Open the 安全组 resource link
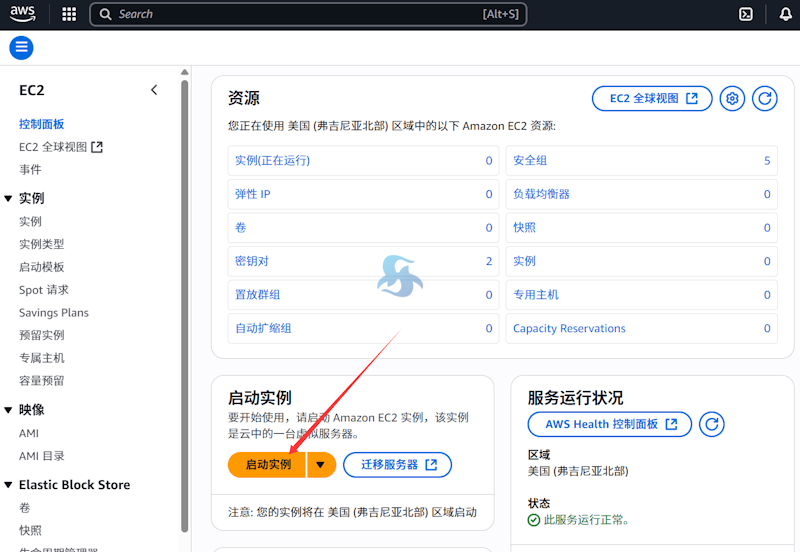 [530, 161]
